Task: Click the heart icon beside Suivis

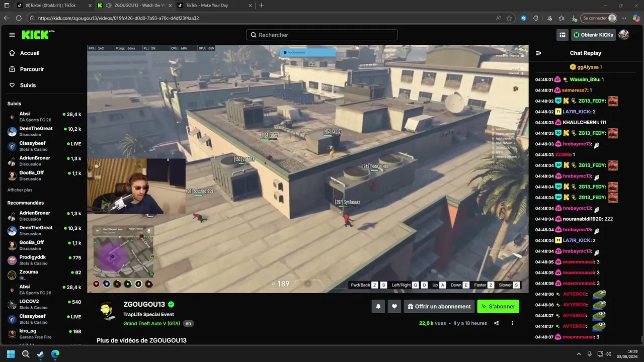Action: click(12, 85)
